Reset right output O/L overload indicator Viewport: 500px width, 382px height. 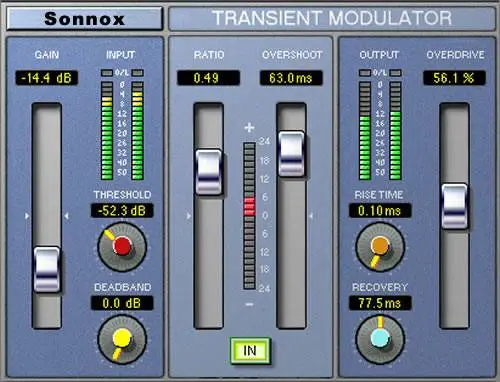point(395,73)
